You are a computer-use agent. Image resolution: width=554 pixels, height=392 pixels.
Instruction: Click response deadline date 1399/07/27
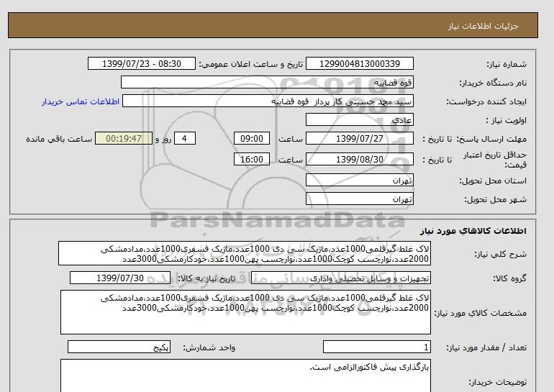pyautogui.click(x=359, y=138)
